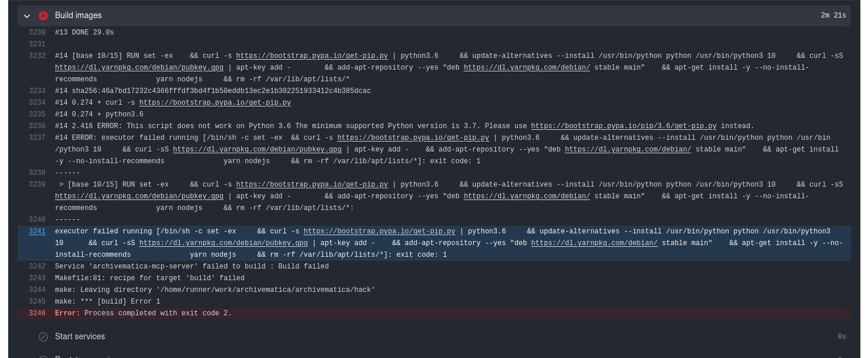Click line number 3246

(37, 314)
